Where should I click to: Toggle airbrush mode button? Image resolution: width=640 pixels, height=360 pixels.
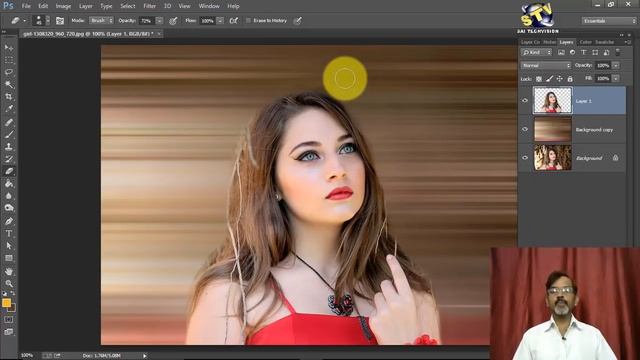point(233,20)
